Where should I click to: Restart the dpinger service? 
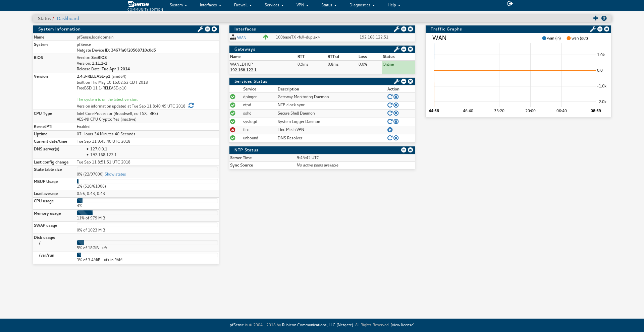[390, 97]
